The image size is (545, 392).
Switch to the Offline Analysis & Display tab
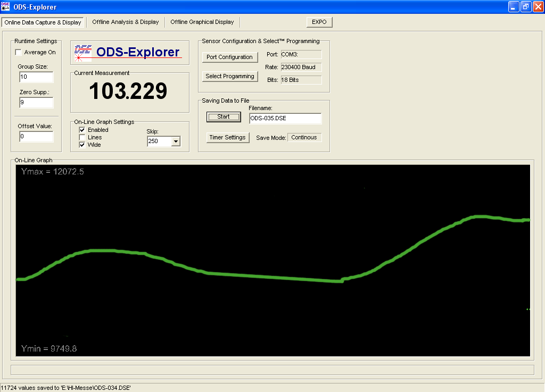[125, 22]
